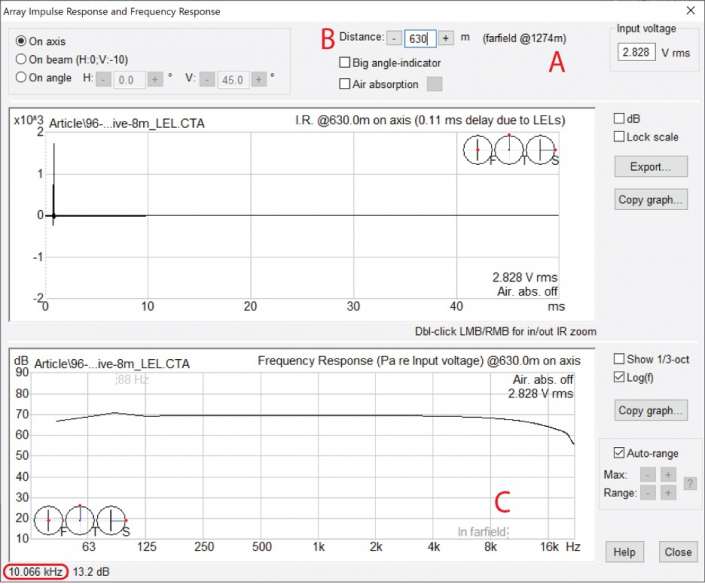Uncheck the Auto-range checkbox

point(620,452)
